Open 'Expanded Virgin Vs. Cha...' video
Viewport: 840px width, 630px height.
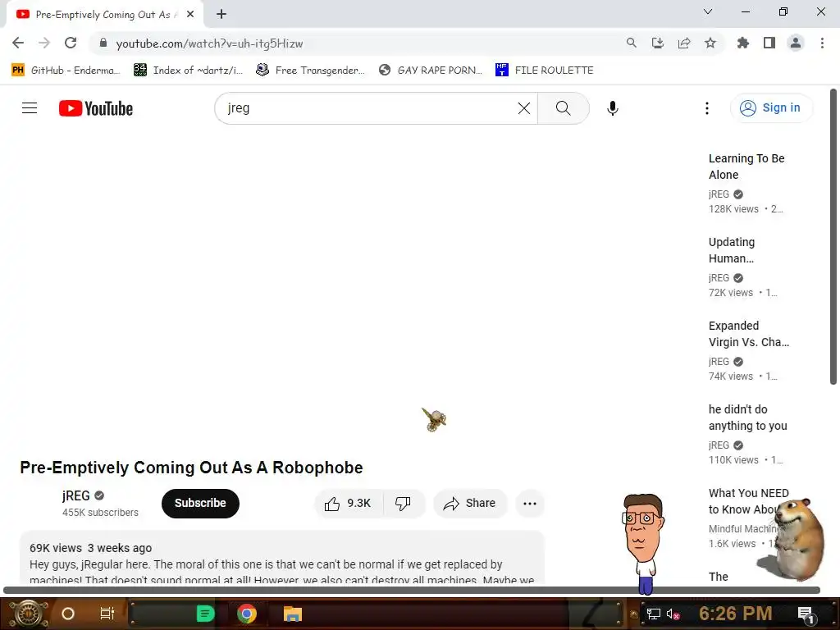click(748, 334)
